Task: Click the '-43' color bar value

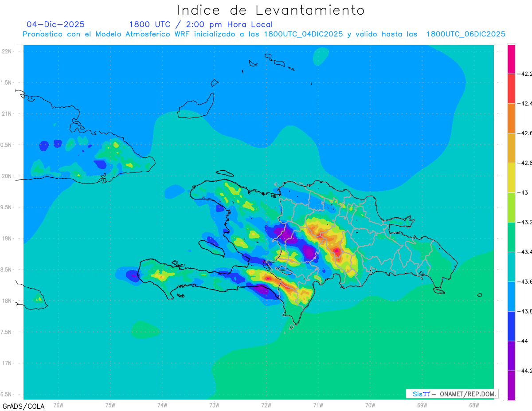Action: pyautogui.click(x=523, y=192)
